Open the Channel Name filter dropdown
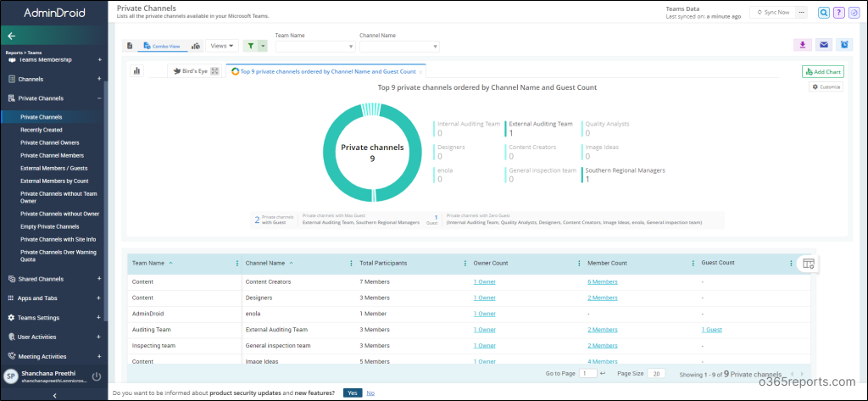Viewport: 868px width, 401px height. 400,47
